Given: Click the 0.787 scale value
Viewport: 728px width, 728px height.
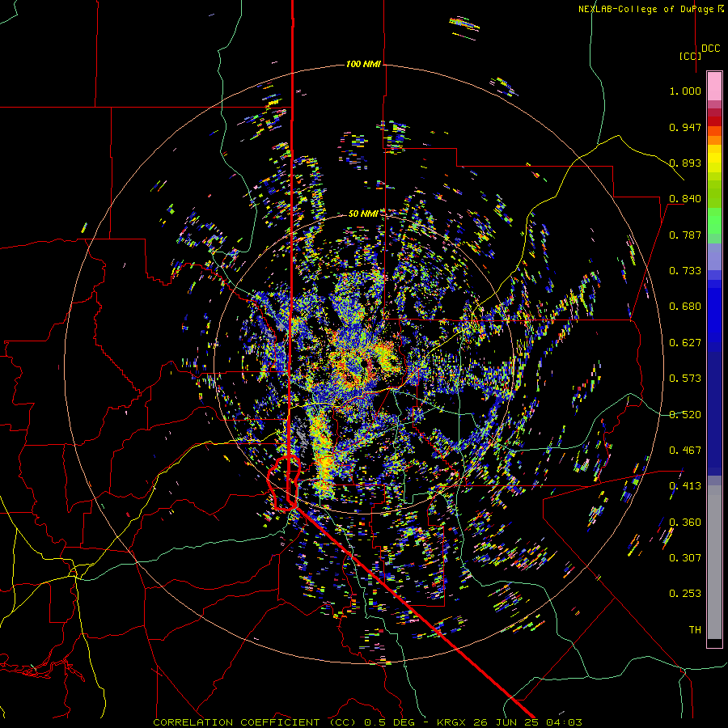Looking at the screenshot, I should point(685,235).
